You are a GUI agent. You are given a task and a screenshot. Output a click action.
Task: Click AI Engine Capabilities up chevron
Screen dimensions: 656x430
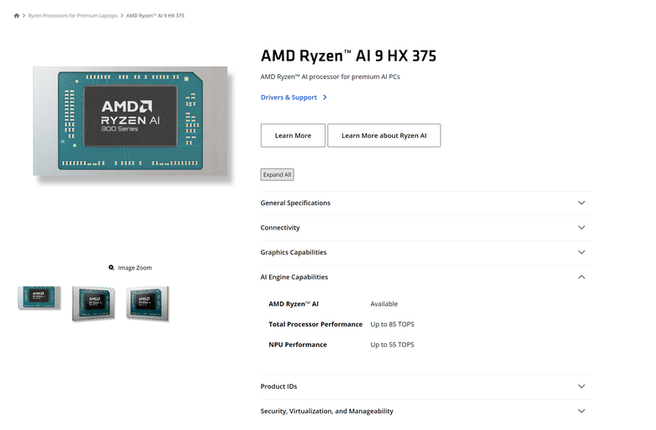[x=582, y=277]
